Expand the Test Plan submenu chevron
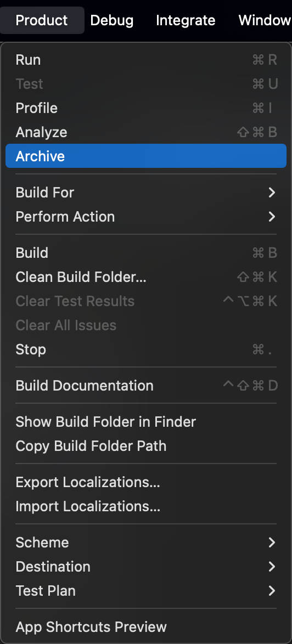 coord(272,591)
